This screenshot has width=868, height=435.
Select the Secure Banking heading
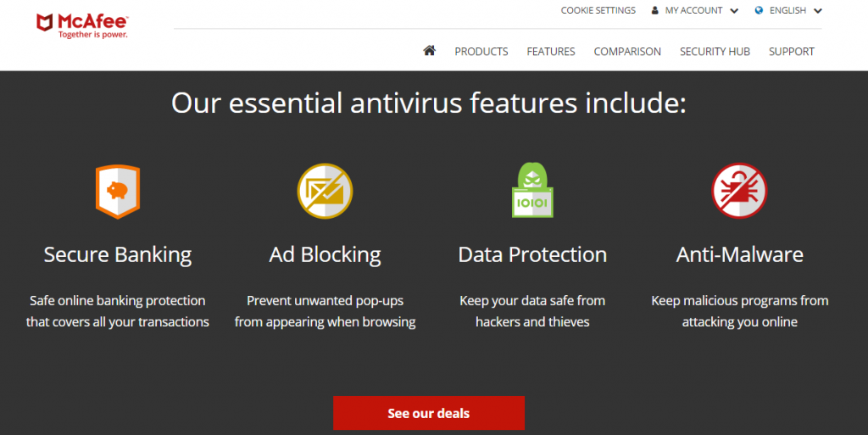coord(118,254)
